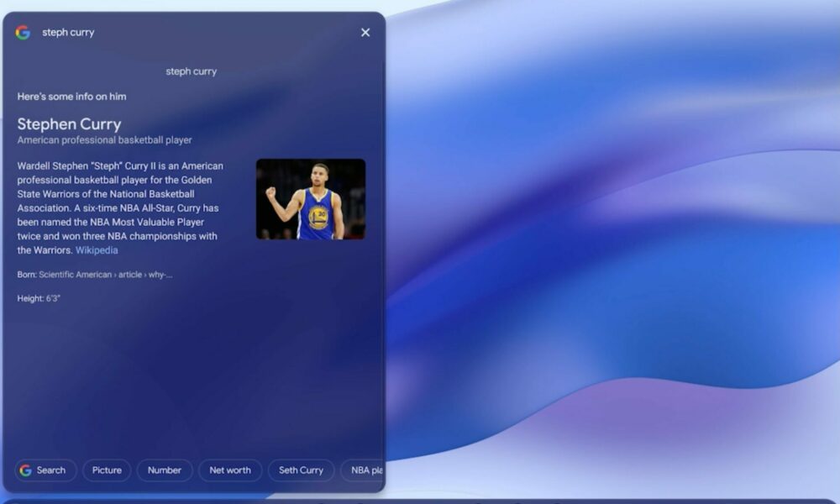Click the 'Stephen Curry' title heading
The width and height of the screenshot is (840, 504).
tap(69, 123)
